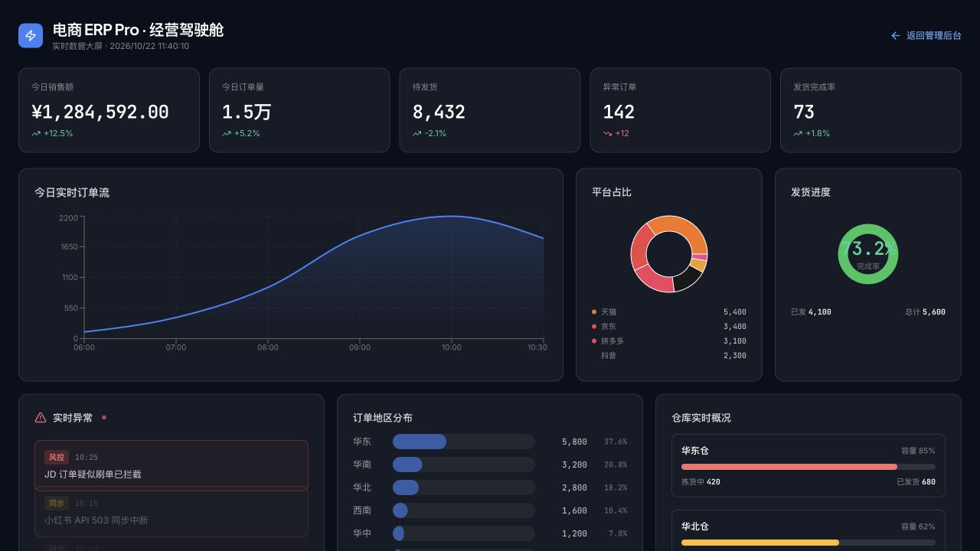Click the trend arrow beside +12.5%
Image resolution: width=980 pixels, height=551 pixels.
coord(36,133)
